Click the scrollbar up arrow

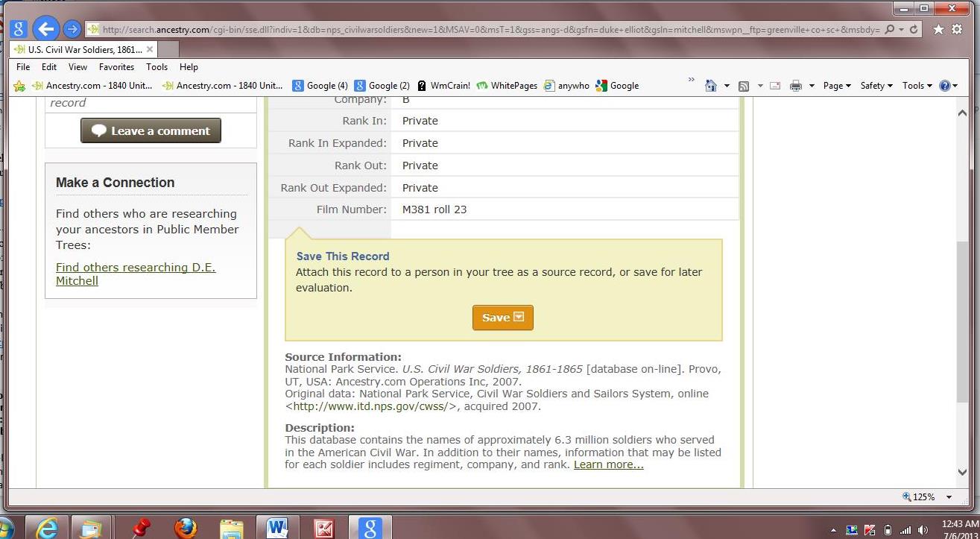click(963, 113)
